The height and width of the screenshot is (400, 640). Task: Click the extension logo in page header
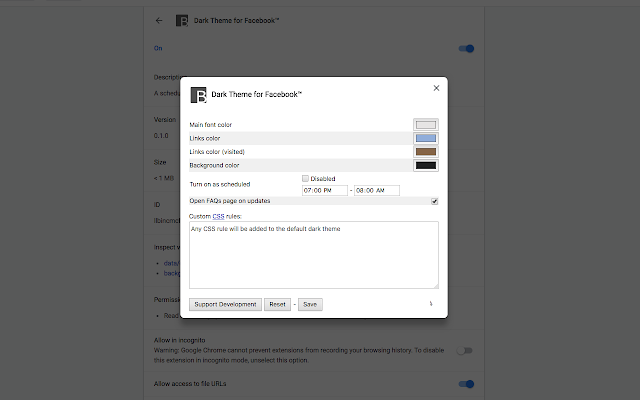coord(182,20)
